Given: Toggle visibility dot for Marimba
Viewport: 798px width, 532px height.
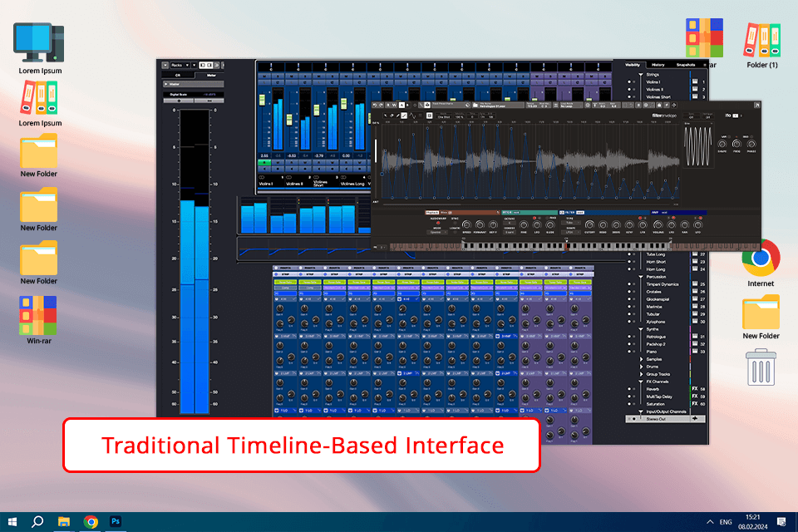Looking at the screenshot, I should coord(629,307).
